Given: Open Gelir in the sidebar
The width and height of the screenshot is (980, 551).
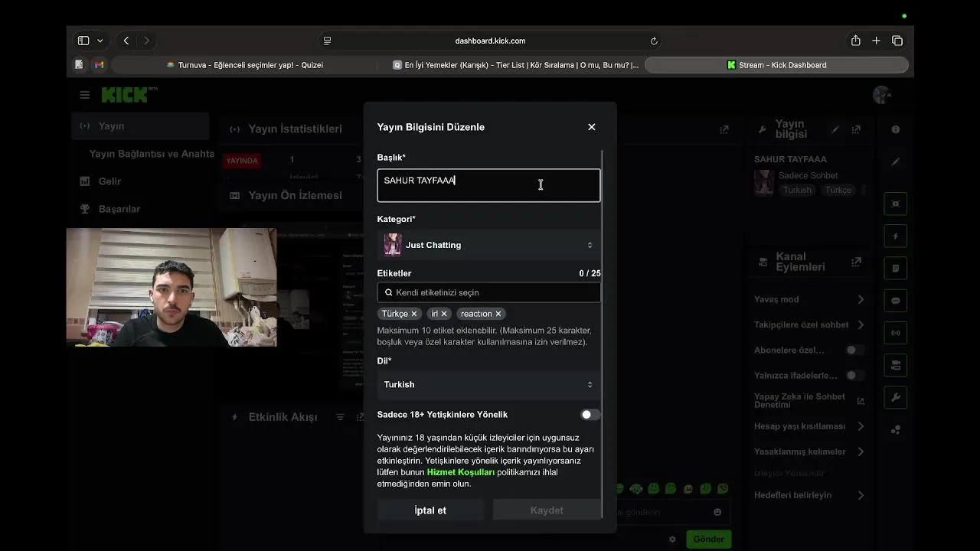Looking at the screenshot, I should point(109,181).
